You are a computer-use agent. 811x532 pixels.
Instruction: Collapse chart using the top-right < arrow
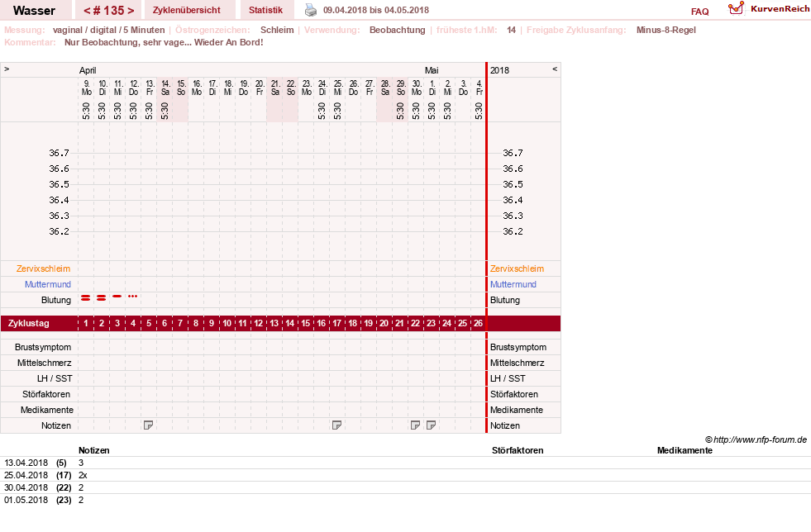click(555, 69)
